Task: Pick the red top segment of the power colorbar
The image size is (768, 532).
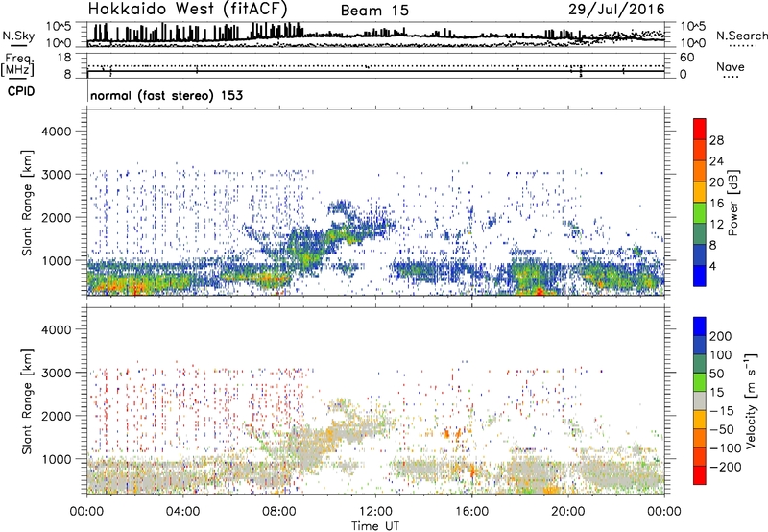Action: [700, 130]
